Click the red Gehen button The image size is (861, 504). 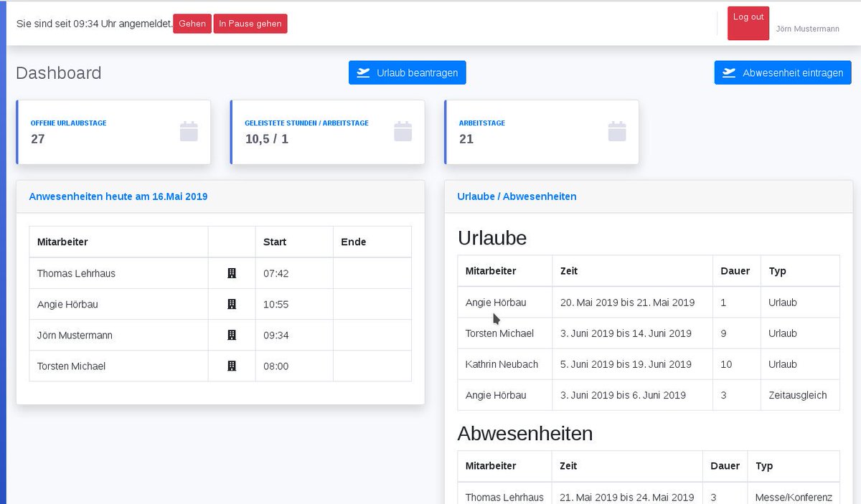click(192, 24)
